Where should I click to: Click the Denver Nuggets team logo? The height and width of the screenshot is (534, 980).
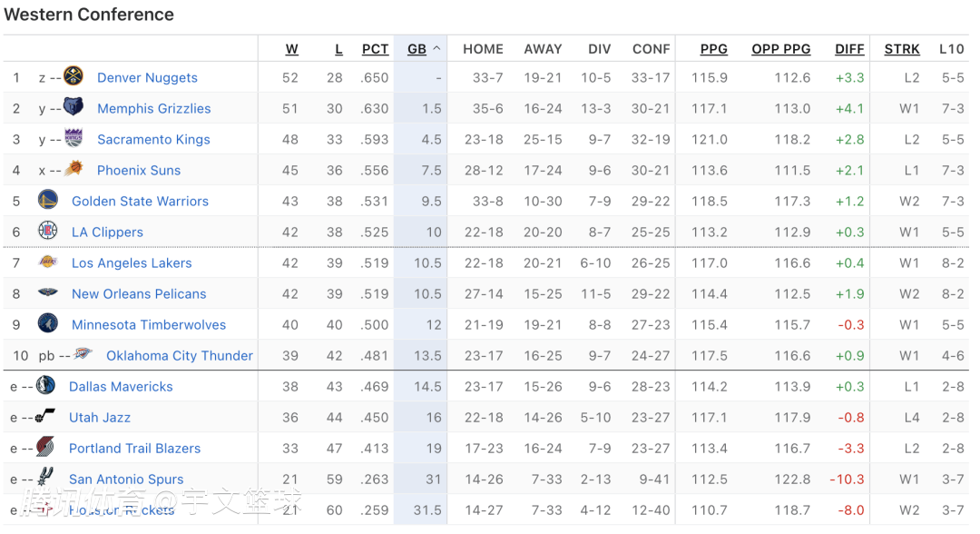pos(73,76)
